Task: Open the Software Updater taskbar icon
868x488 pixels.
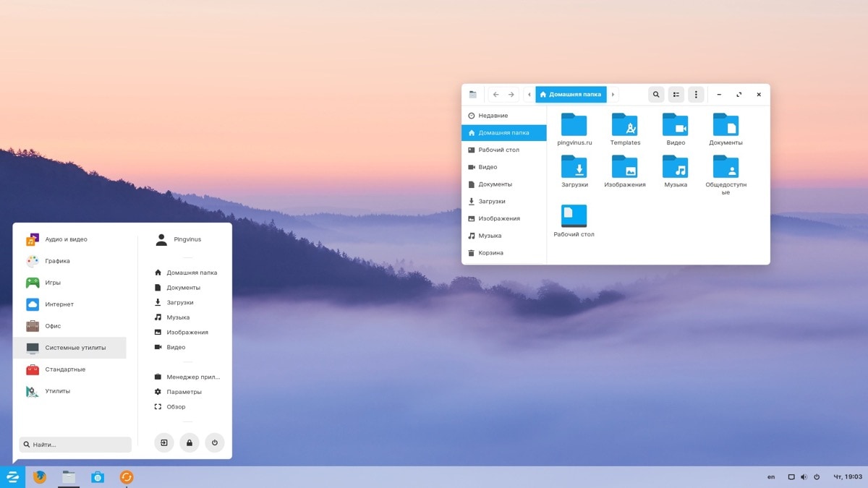Action: 127,477
